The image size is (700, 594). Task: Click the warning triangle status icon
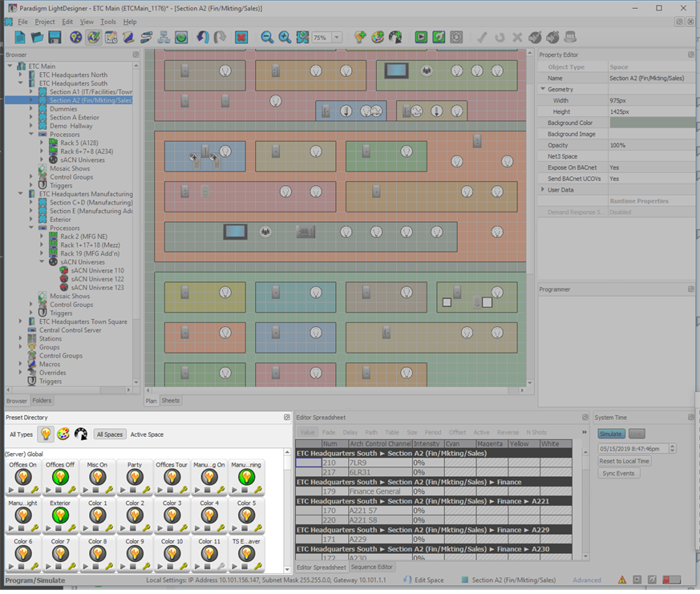pyautogui.click(x=622, y=580)
